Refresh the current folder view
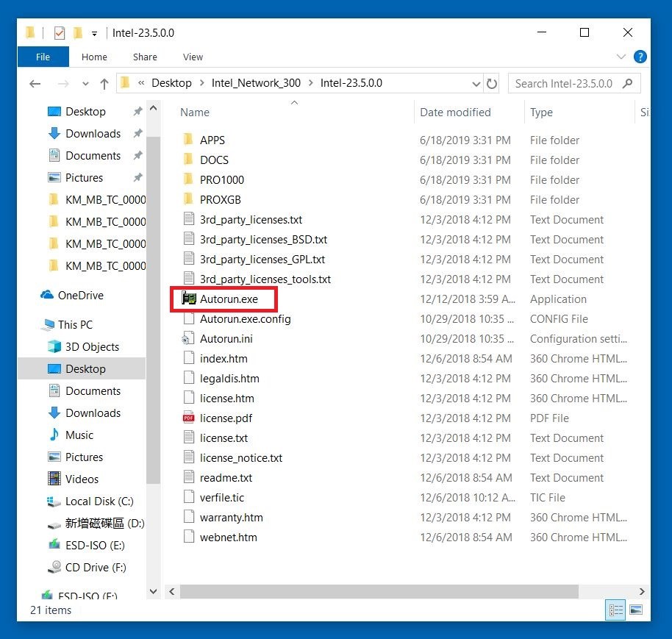 [492, 84]
